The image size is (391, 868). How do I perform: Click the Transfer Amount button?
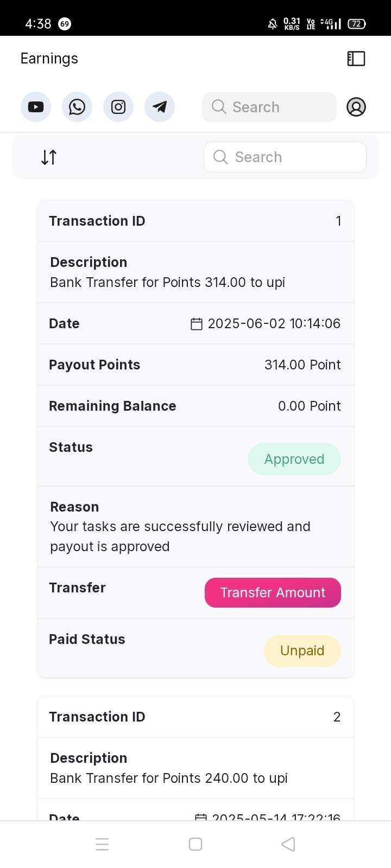273,592
